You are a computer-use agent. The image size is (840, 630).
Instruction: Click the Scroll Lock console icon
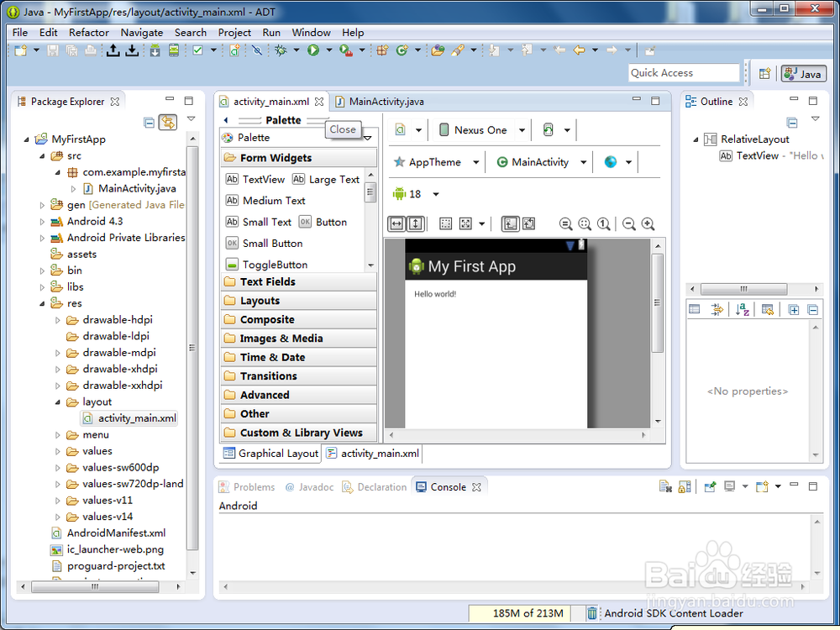(684, 486)
